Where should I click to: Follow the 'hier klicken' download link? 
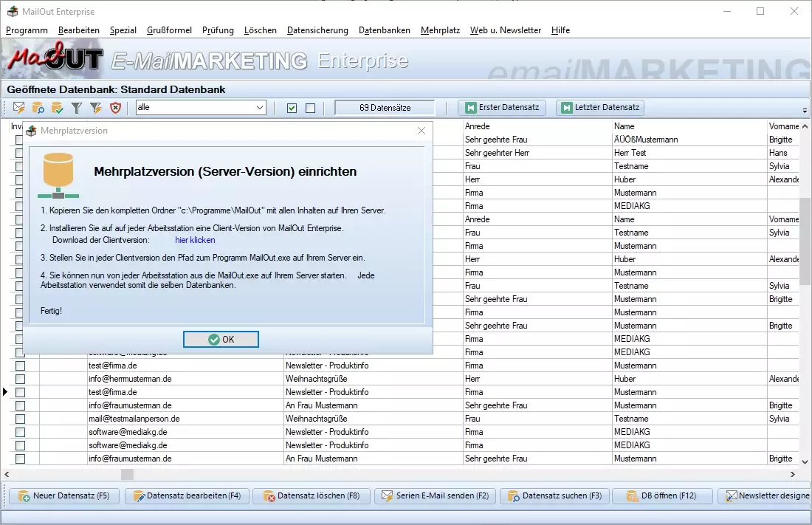click(195, 240)
